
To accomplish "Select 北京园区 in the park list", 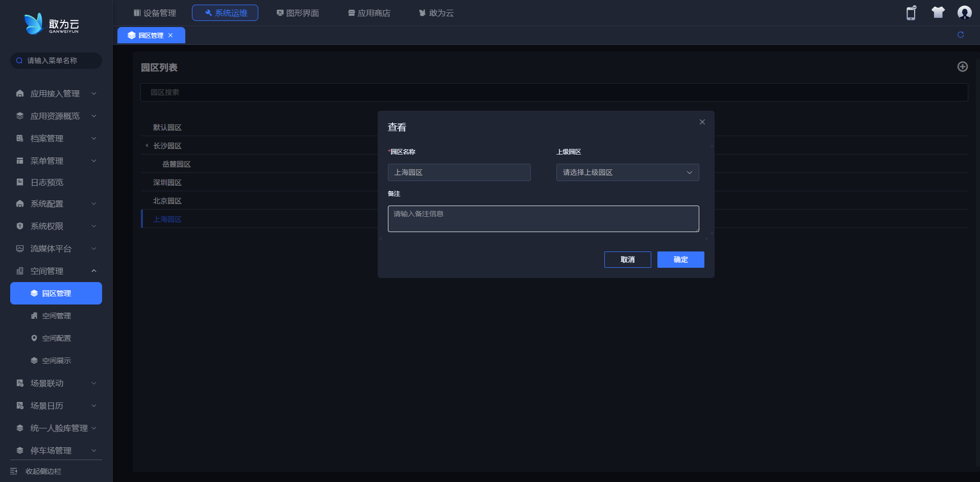I will [x=167, y=200].
